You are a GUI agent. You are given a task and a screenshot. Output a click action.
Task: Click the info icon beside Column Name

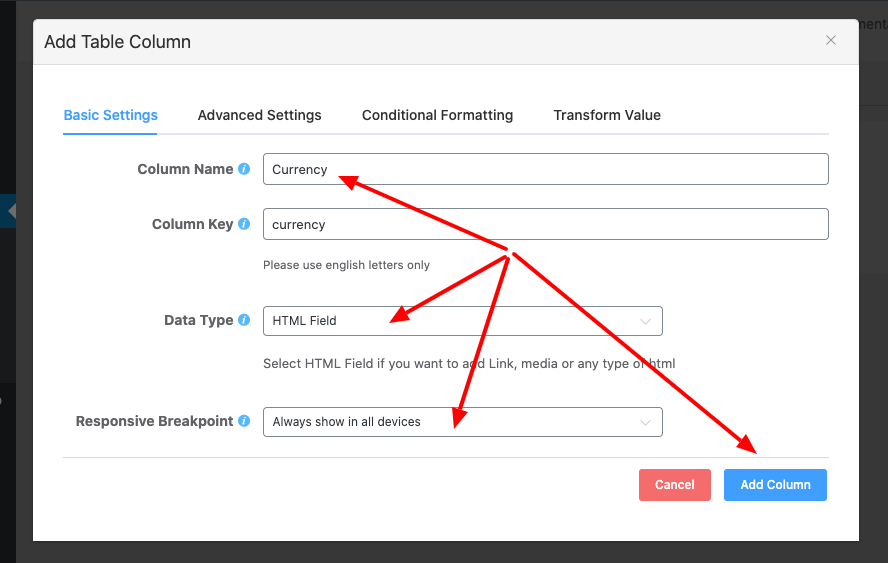coord(244,169)
